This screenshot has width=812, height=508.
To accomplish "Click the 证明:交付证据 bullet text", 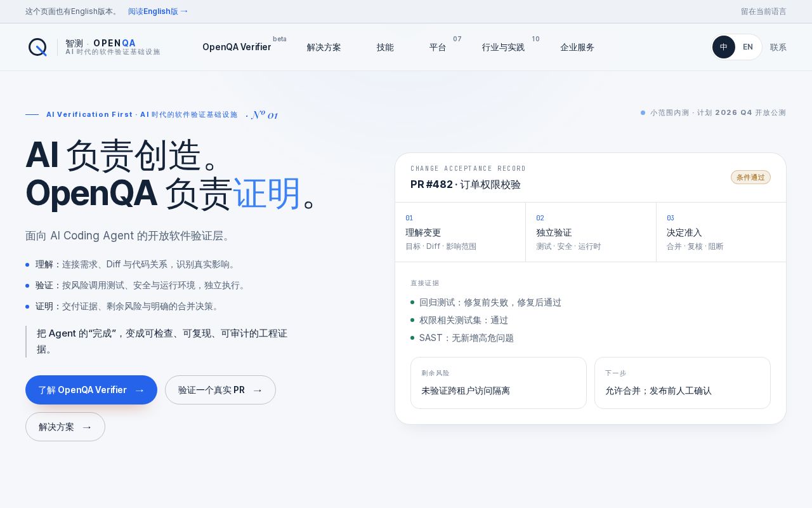I will coord(128,306).
